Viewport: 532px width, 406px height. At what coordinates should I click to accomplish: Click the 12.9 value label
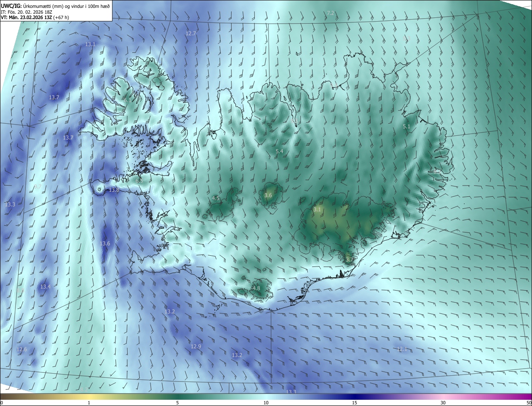(196, 346)
